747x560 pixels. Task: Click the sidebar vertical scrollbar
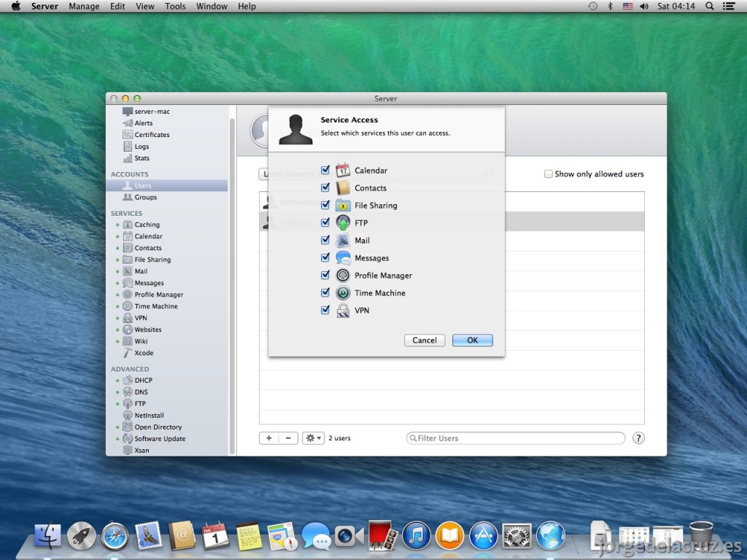[232, 286]
